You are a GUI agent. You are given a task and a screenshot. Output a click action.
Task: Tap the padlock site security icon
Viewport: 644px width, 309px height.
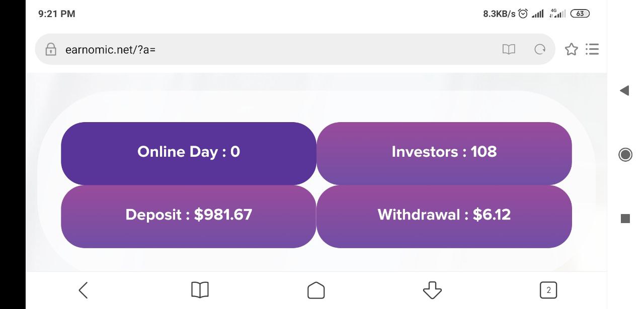point(50,49)
